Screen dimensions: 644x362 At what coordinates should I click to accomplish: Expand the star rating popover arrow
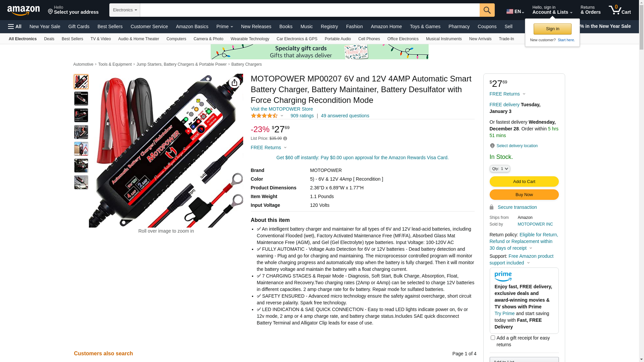282,116
